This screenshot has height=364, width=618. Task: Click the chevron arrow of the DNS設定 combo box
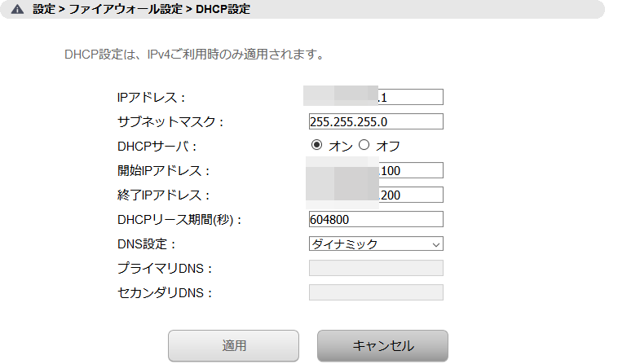click(435, 244)
